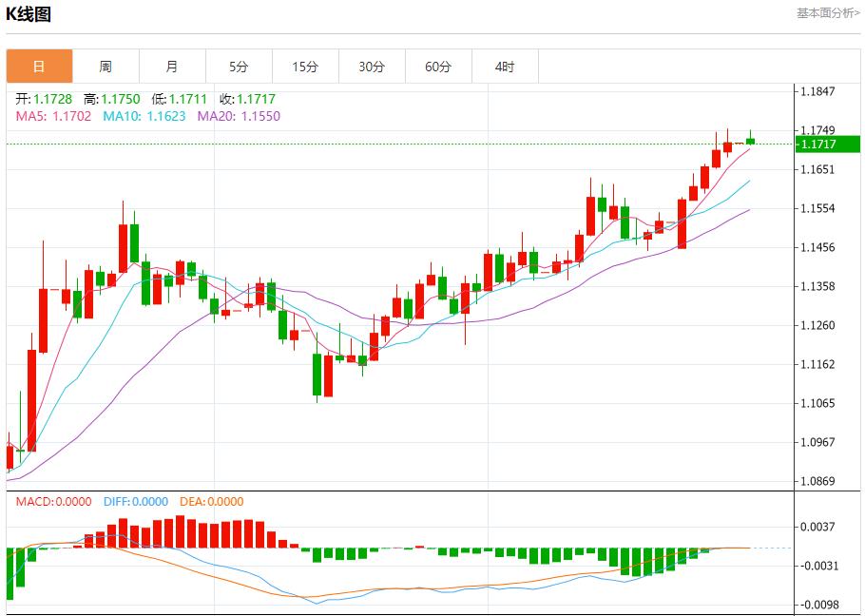Image resolution: width=865 pixels, height=616 pixels.
Task: Select the 日 daily chart tab
Action: (39, 67)
